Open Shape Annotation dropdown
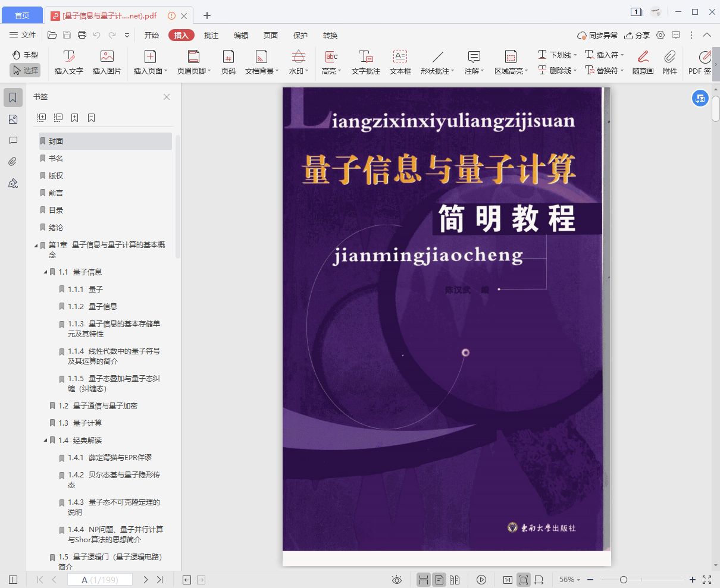The height and width of the screenshot is (588, 720). click(x=437, y=62)
